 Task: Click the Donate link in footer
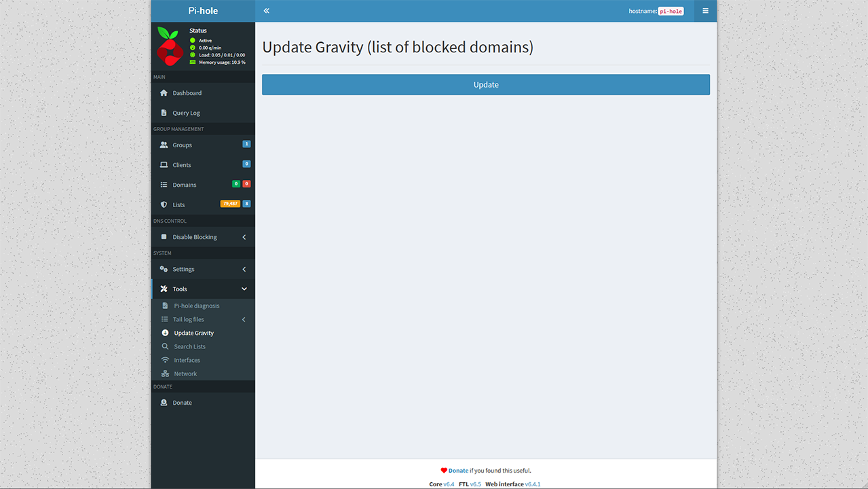[x=458, y=471]
